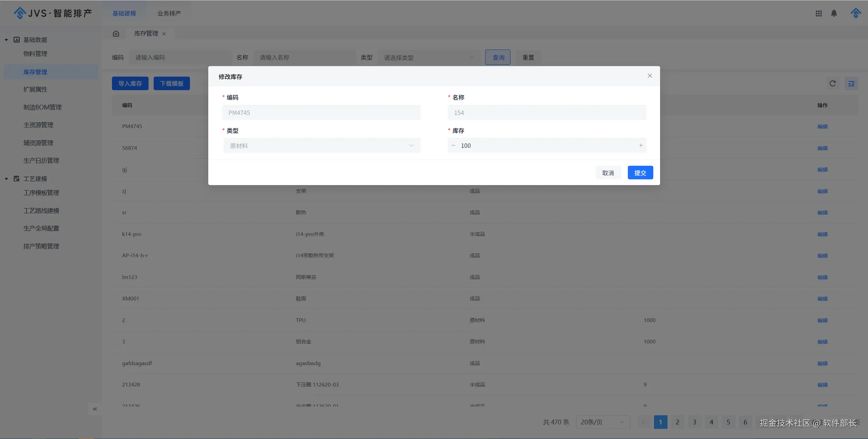The image size is (868, 439).
Task: Decrease 库存 value with minus button
Action: point(453,145)
